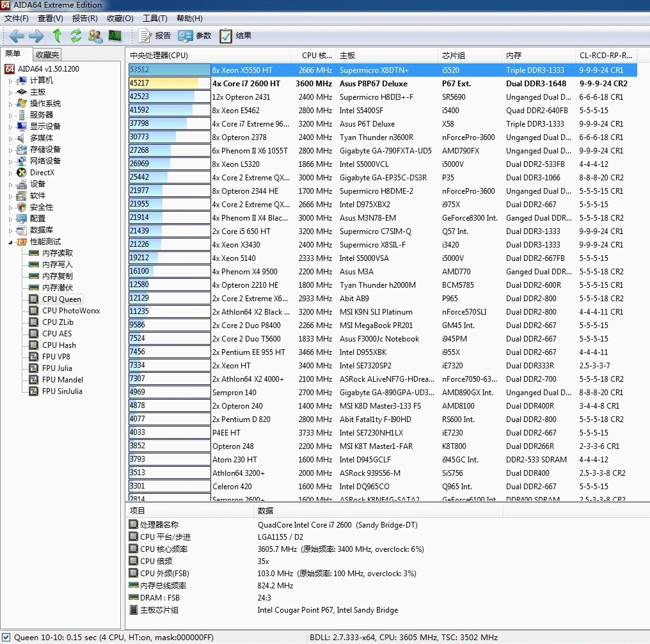Open the 工具(T) menu
The image size is (650, 644).
point(154,19)
